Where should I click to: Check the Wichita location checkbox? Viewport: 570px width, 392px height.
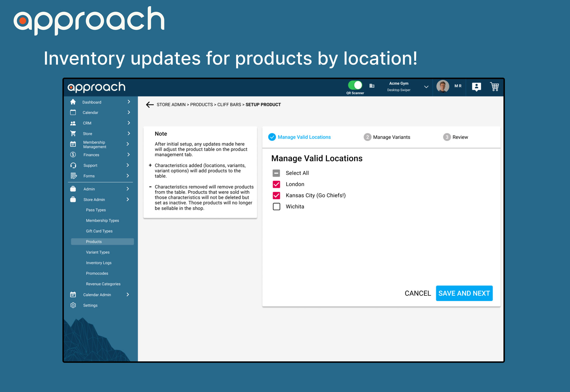pyautogui.click(x=276, y=207)
